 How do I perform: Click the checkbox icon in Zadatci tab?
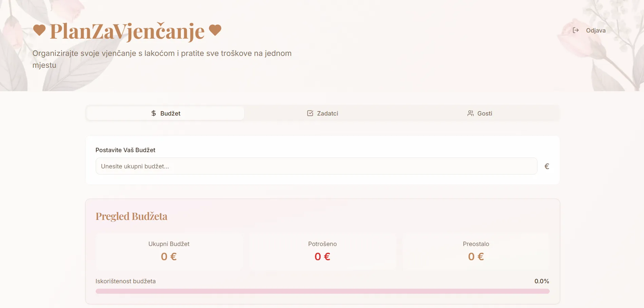(310, 113)
